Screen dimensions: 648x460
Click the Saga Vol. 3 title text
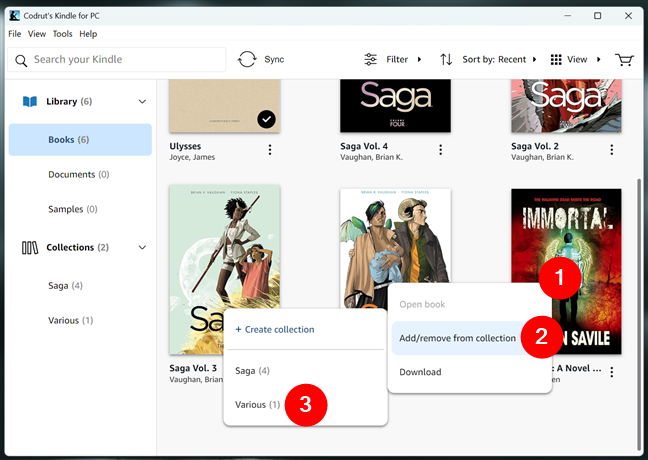(193, 368)
